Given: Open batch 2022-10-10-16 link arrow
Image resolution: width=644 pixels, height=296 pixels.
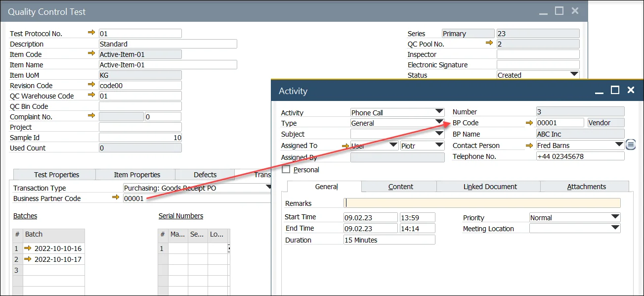Looking at the screenshot, I should click(28, 248).
